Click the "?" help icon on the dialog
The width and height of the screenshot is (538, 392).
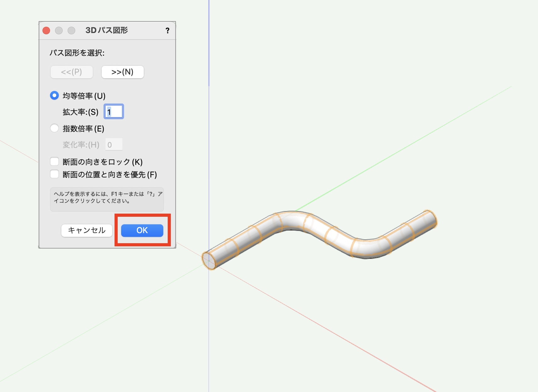click(167, 31)
